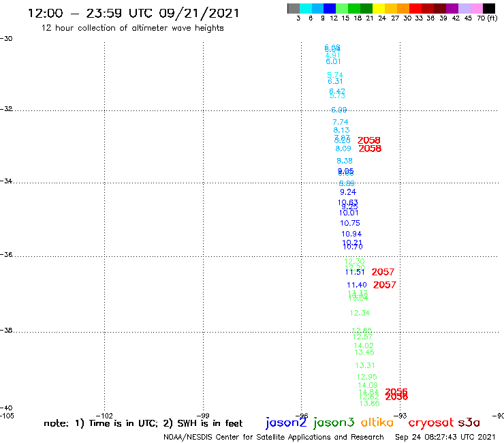This screenshot has width=504, height=443.
Task: Click the '70 (ft)' legend scale label
Action: click(487, 18)
